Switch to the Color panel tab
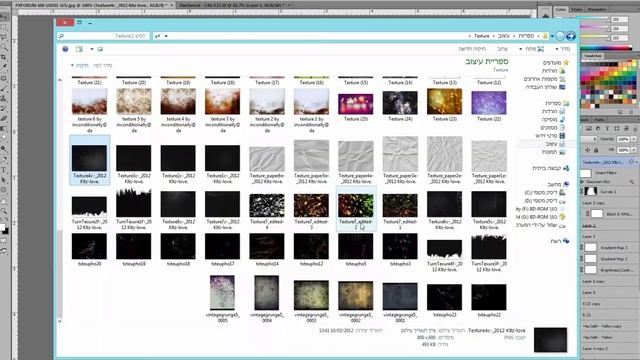The image size is (640, 360). click(561, 9)
